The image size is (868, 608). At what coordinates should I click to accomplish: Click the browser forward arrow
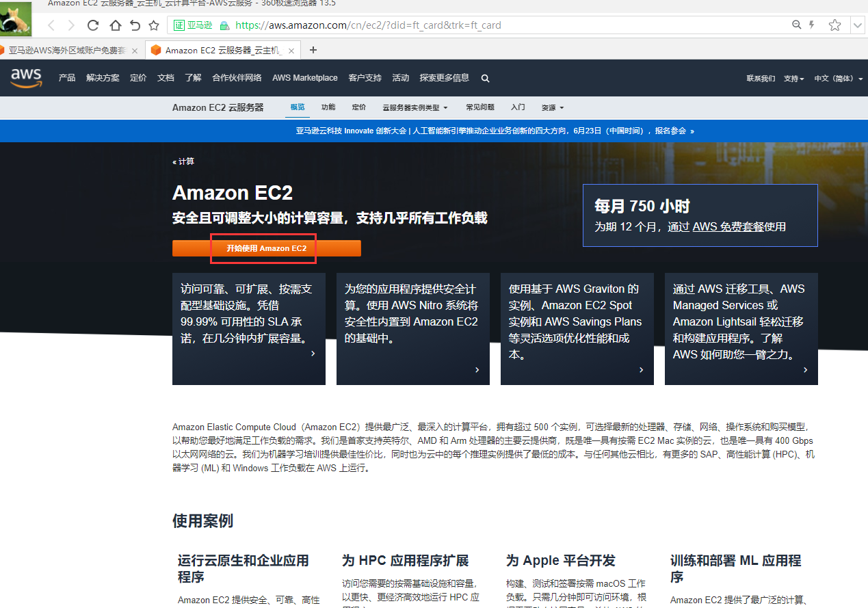coord(72,25)
